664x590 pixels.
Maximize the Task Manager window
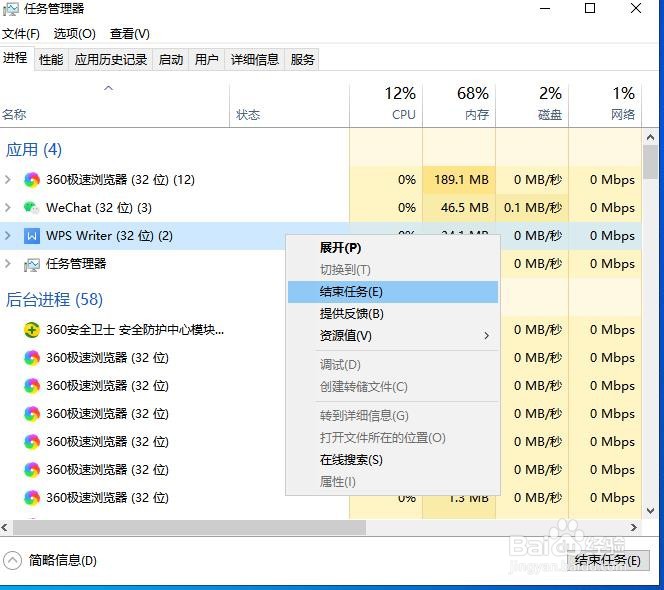(x=590, y=8)
